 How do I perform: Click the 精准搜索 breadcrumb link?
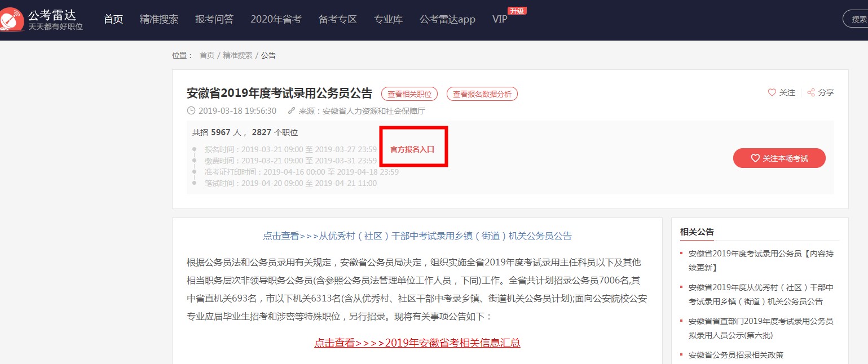point(237,55)
